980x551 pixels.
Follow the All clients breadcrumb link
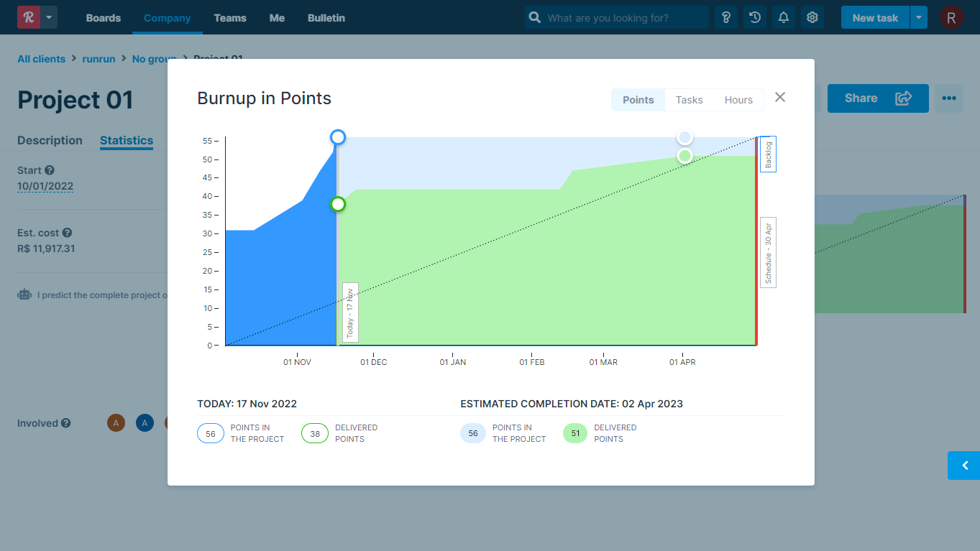(x=41, y=59)
